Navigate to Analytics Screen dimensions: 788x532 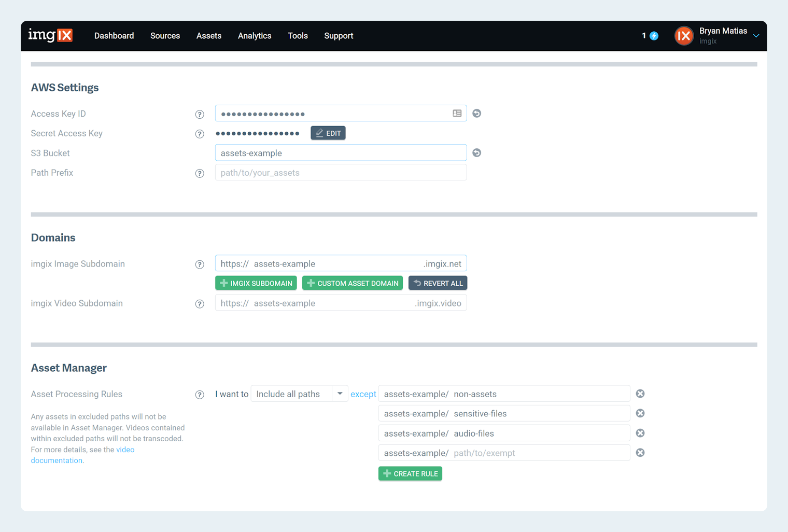[255, 36]
